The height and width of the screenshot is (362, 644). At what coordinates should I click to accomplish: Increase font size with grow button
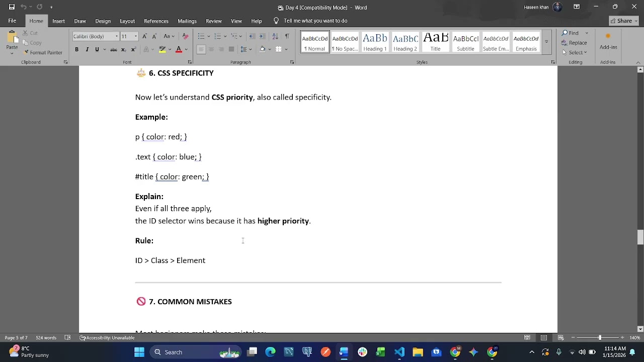[144, 36]
